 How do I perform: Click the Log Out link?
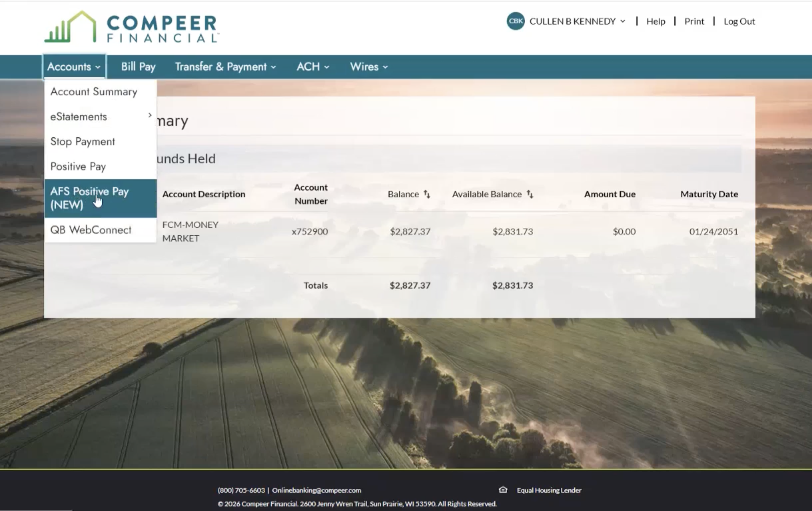tap(739, 21)
